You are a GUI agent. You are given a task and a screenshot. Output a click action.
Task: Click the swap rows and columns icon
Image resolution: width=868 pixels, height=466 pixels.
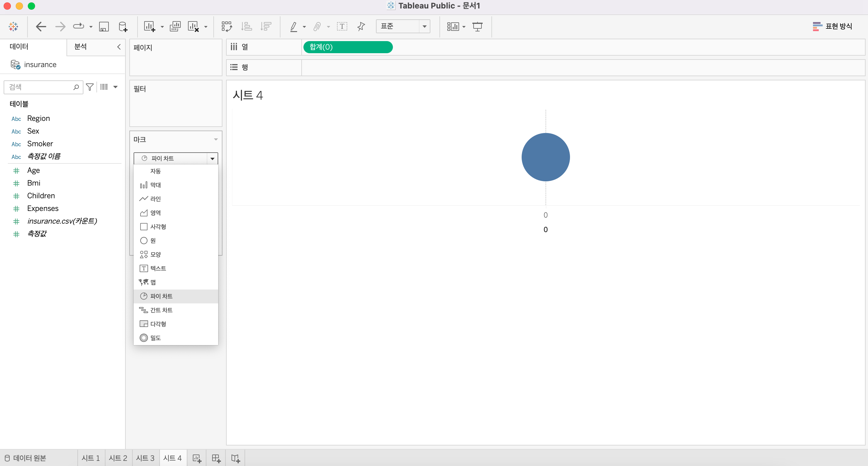pyautogui.click(x=226, y=26)
